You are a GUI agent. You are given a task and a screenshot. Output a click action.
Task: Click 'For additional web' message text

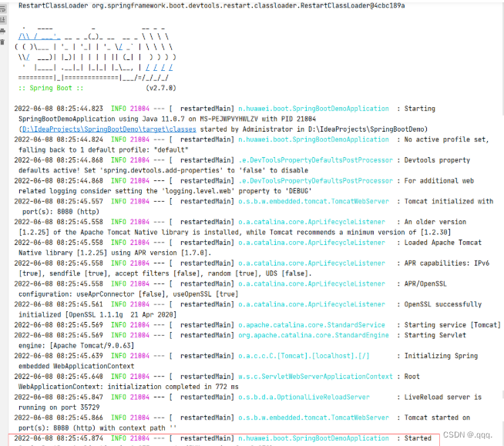coord(439,180)
